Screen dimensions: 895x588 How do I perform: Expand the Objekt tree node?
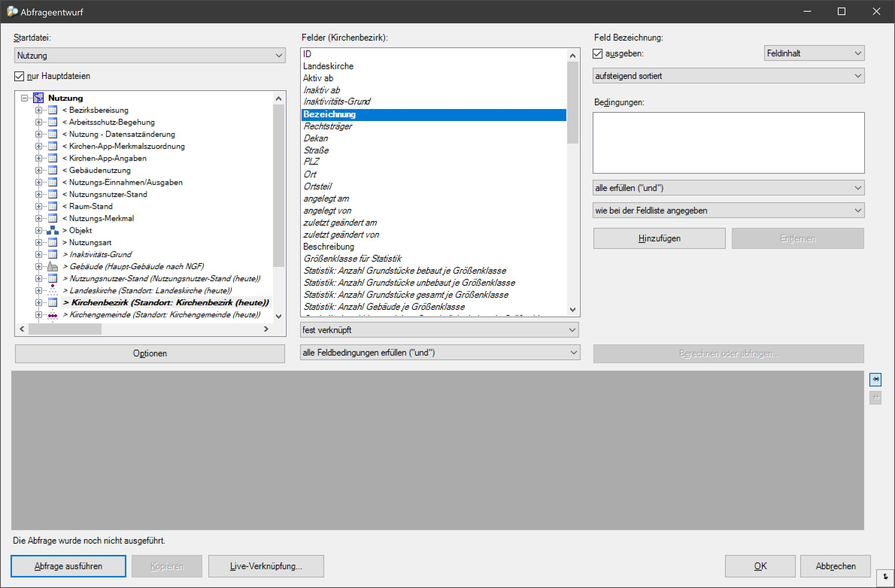pyautogui.click(x=38, y=230)
